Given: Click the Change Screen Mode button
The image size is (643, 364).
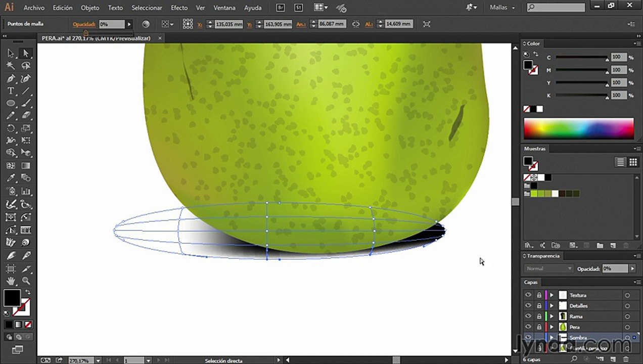Looking at the screenshot, I should (18, 349).
